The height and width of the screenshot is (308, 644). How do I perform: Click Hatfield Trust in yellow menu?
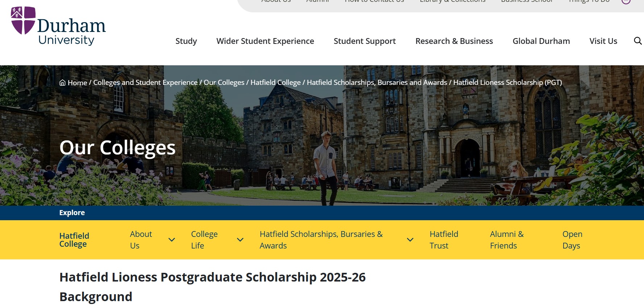444,240
